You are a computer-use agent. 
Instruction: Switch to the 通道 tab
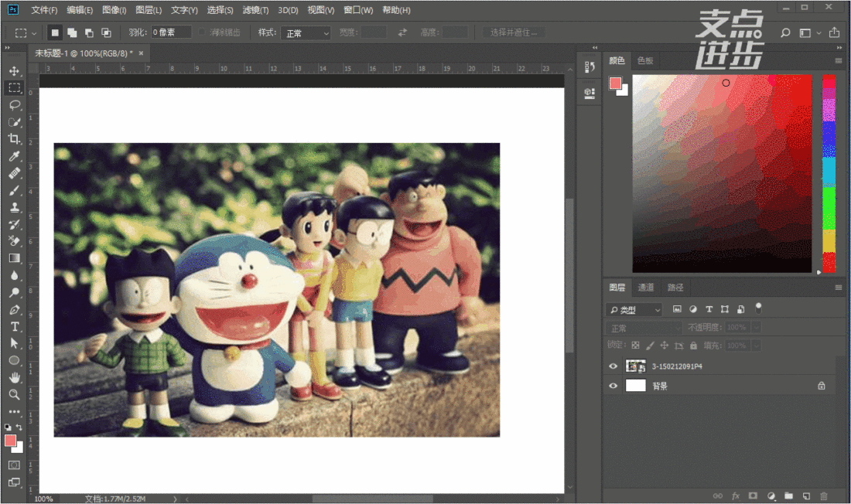pos(646,288)
